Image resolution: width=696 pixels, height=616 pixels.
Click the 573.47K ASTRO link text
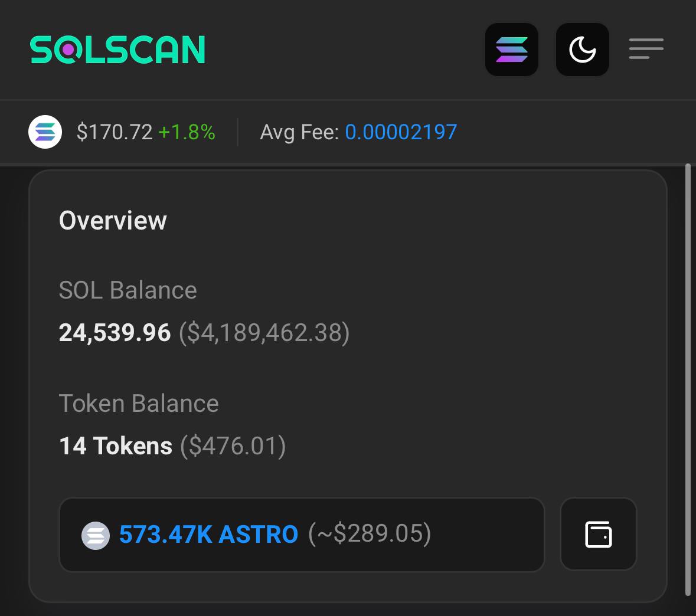pos(208,535)
